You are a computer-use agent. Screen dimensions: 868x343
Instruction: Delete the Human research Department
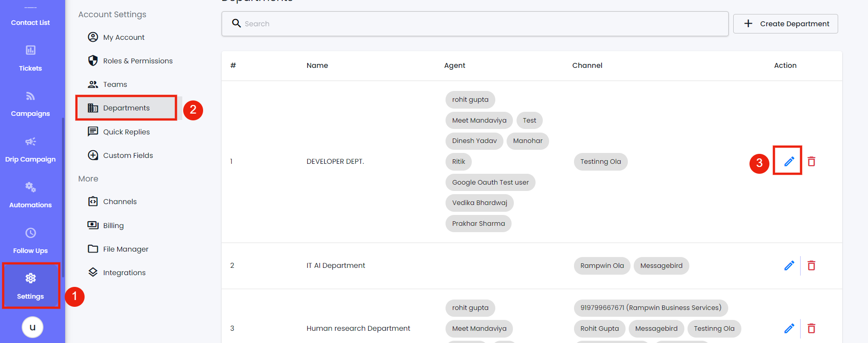(811, 329)
